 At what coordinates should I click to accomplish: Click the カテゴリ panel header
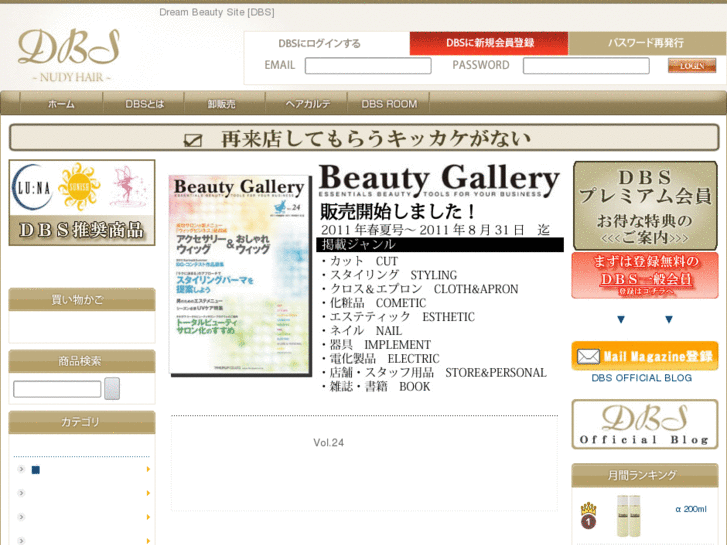coord(82,422)
